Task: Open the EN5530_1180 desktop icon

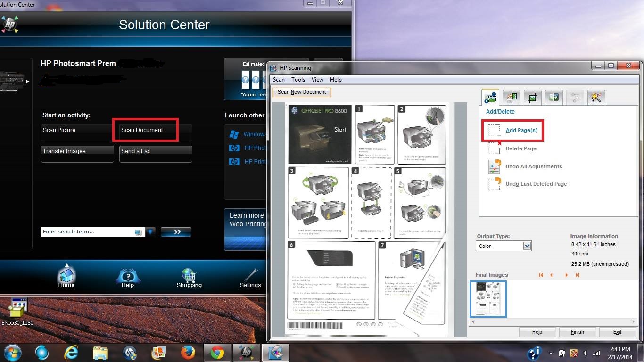Action: [x=17, y=312]
